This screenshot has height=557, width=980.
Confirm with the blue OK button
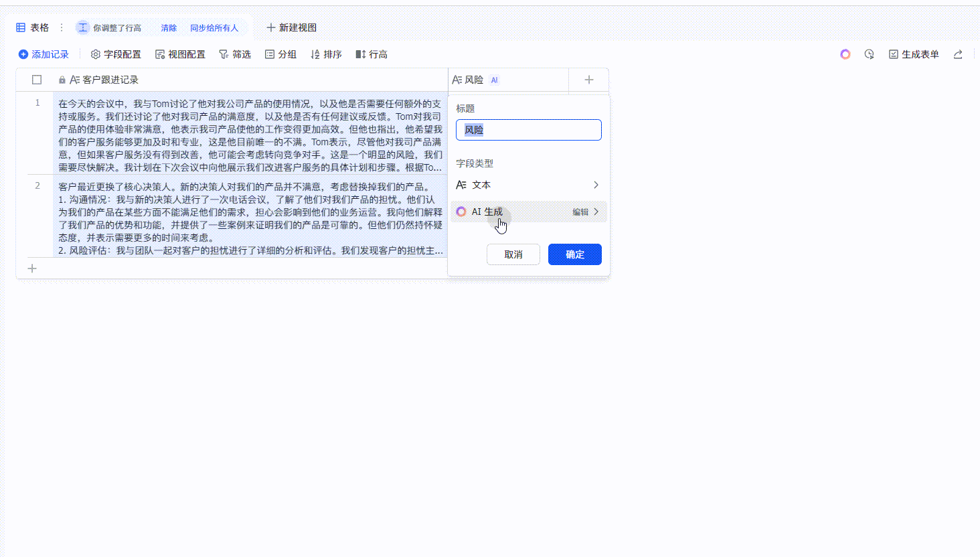coord(574,254)
